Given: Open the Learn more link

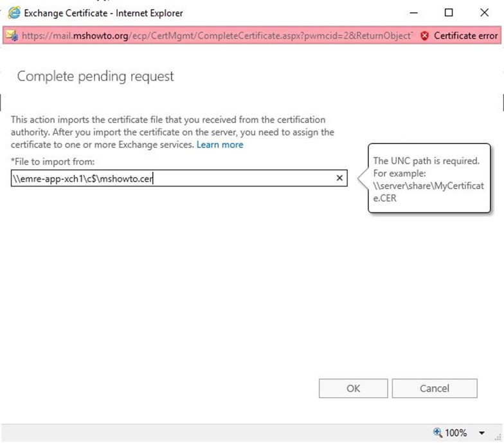Looking at the screenshot, I should [220, 145].
